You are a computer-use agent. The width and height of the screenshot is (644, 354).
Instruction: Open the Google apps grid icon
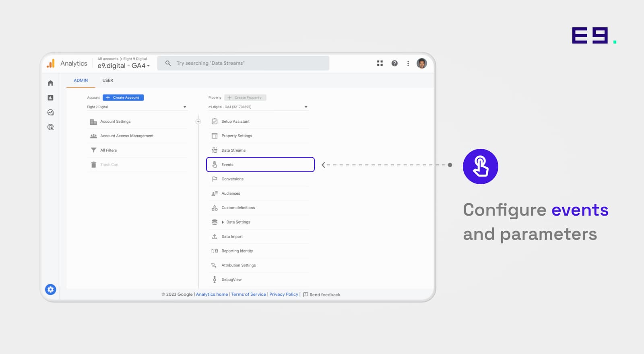pyautogui.click(x=380, y=63)
